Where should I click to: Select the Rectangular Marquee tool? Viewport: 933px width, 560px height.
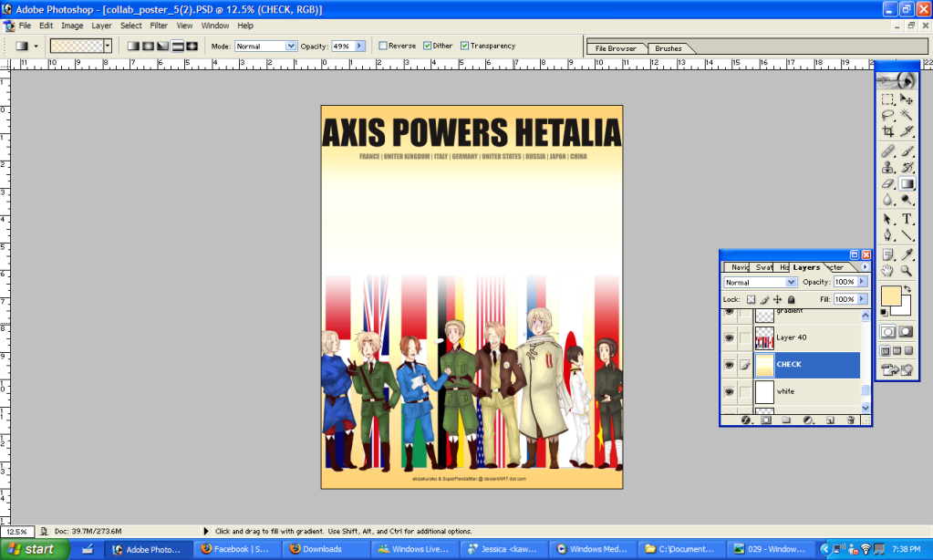887,99
